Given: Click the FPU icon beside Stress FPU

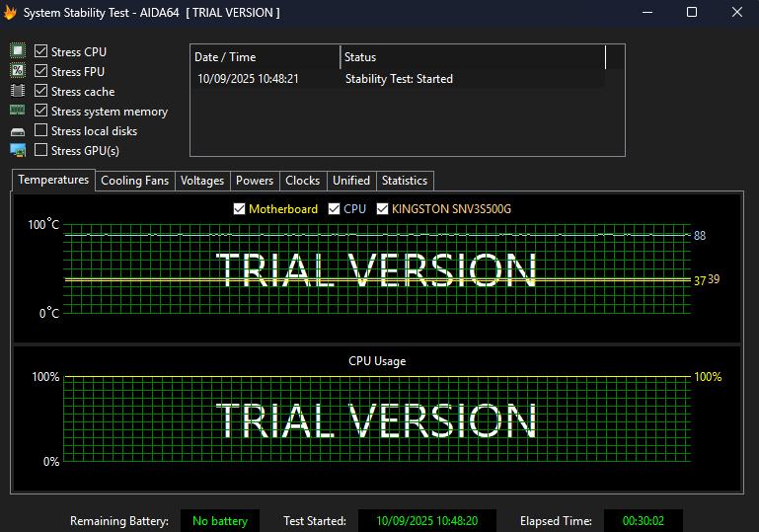Looking at the screenshot, I should [18, 71].
